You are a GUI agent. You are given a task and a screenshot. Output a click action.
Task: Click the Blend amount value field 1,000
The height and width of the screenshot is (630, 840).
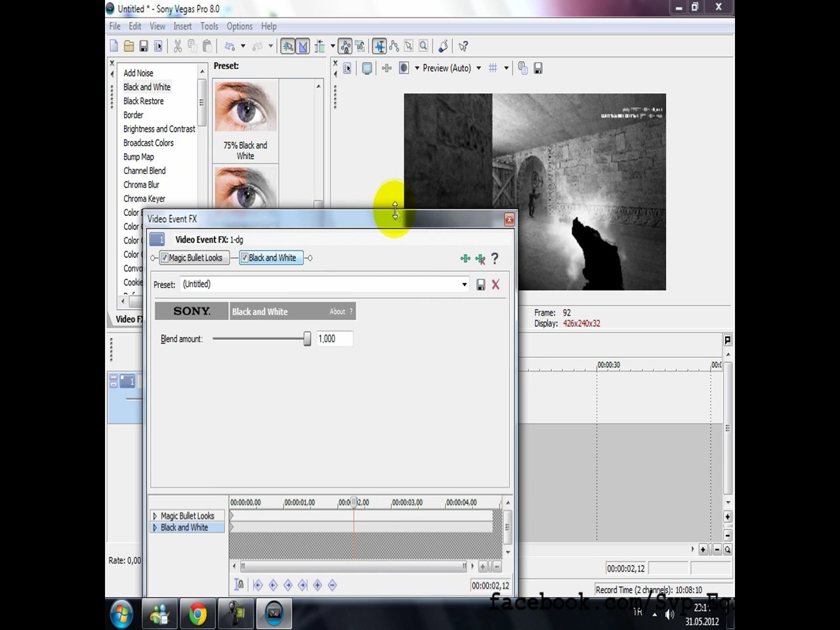(335, 339)
